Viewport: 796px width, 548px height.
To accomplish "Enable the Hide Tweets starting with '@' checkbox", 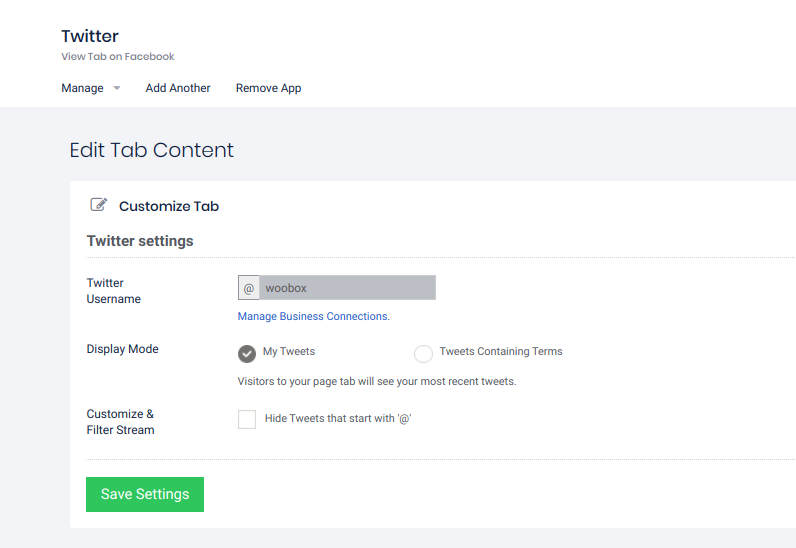I will 247,419.
